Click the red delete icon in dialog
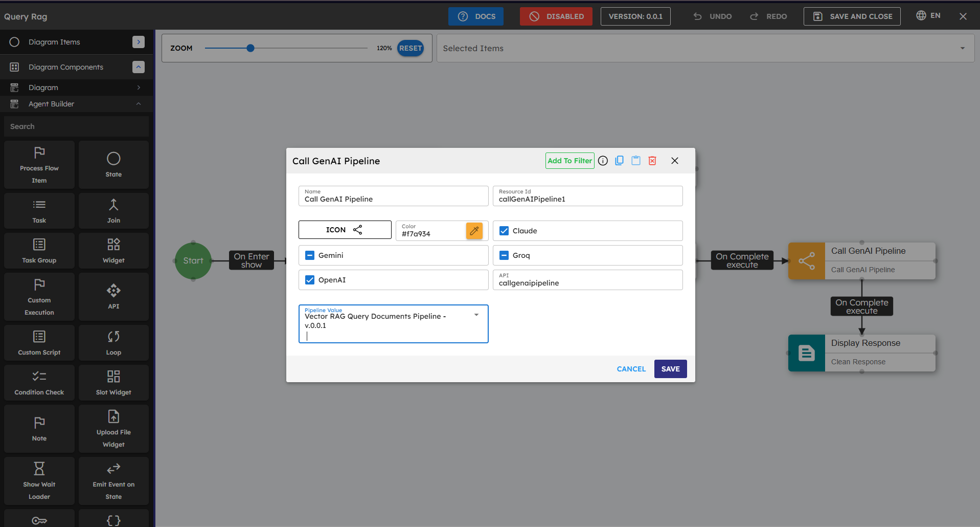The height and width of the screenshot is (527, 980). (652, 161)
